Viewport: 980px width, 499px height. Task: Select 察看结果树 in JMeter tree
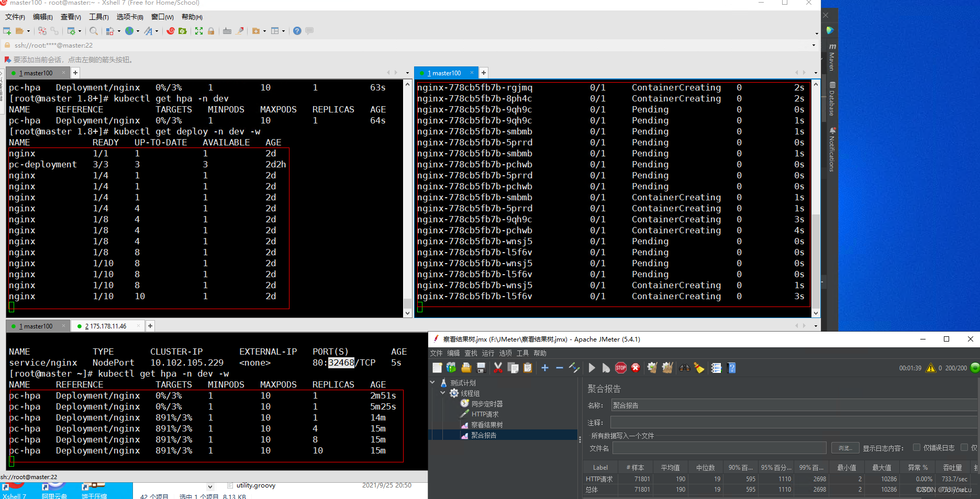[x=487, y=425]
